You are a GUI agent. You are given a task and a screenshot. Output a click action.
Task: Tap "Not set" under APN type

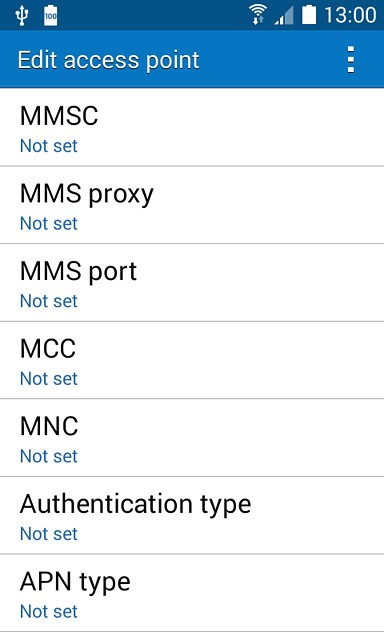point(49,611)
